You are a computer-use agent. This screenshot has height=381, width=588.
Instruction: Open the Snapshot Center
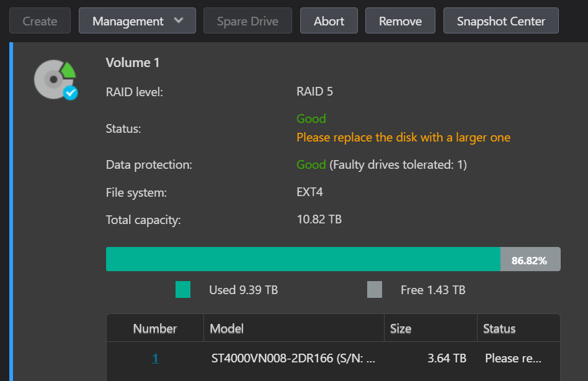[x=501, y=21]
